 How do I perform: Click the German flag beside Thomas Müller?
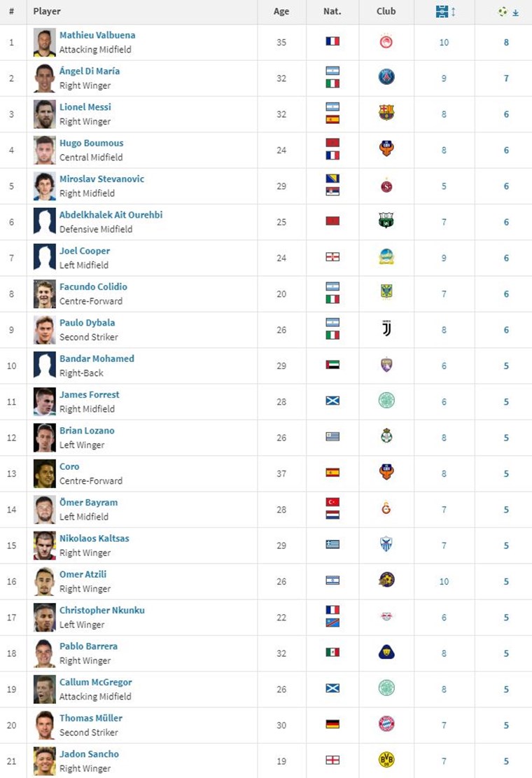click(x=332, y=725)
